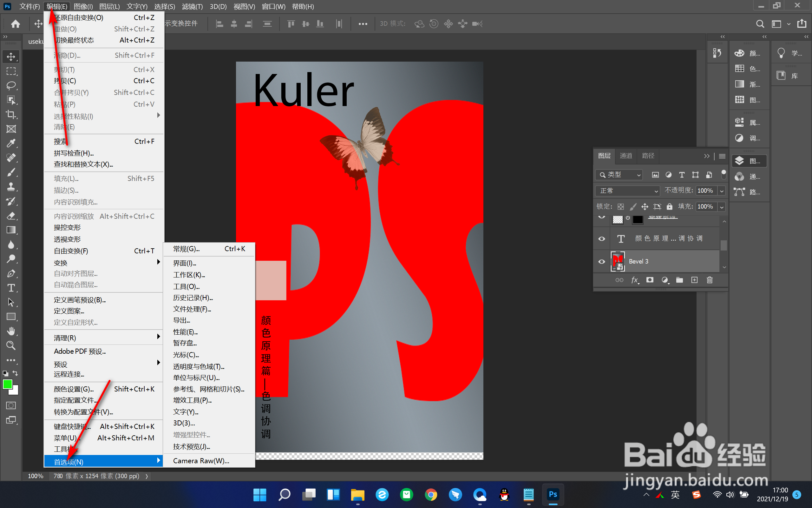Select the Brush tool
Screen dimensions: 812x508
pos(11,172)
